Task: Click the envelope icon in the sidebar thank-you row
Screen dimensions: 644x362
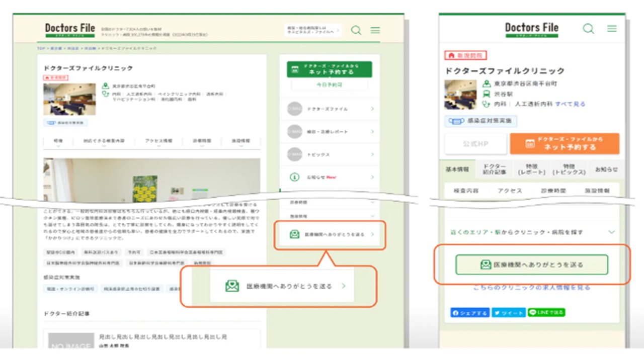Action: click(295, 234)
